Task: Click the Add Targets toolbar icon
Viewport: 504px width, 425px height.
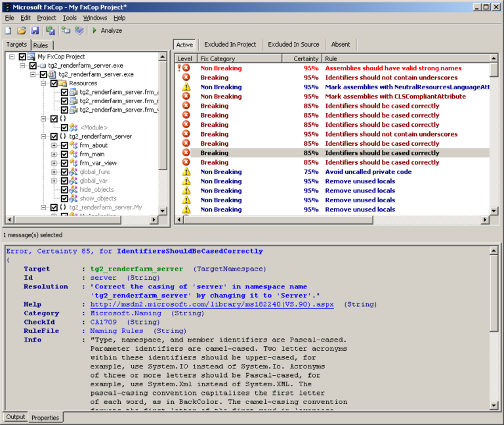Action: (x=66, y=30)
